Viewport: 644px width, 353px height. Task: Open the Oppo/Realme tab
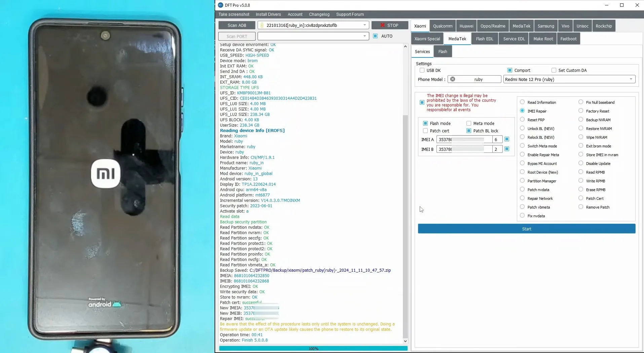click(x=493, y=26)
